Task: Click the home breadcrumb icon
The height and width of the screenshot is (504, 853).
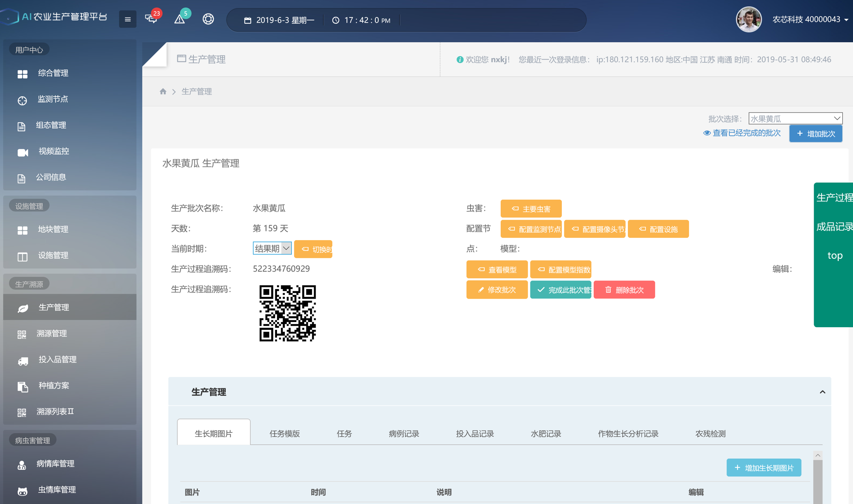Action: click(163, 92)
